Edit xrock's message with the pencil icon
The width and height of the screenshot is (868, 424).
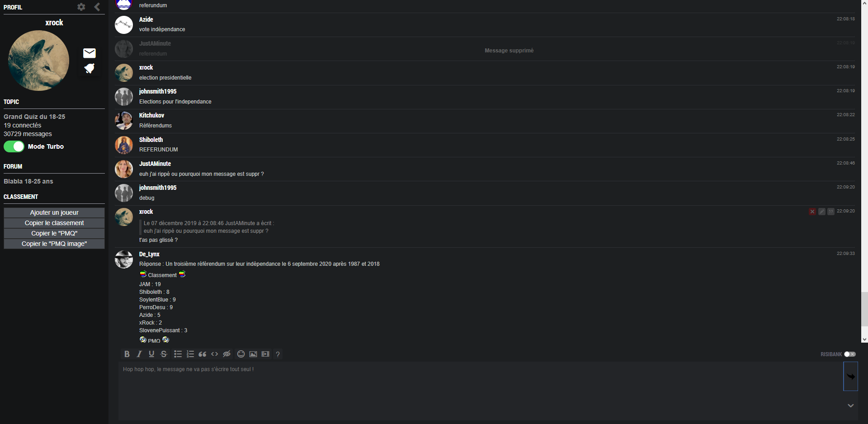point(822,212)
